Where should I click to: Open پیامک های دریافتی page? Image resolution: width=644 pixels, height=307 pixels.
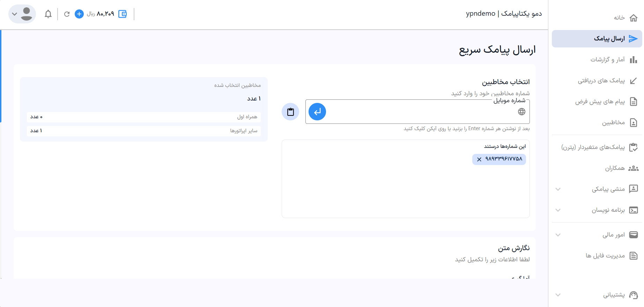coord(607,81)
